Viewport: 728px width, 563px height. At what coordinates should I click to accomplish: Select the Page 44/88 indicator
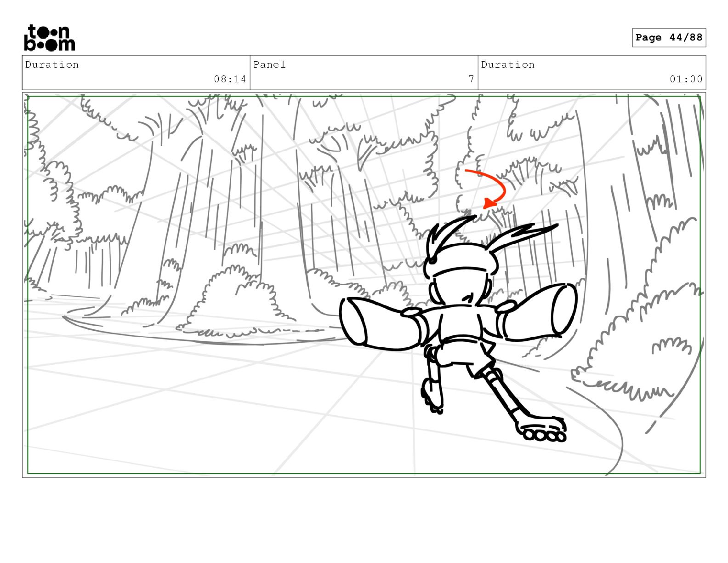669,38
